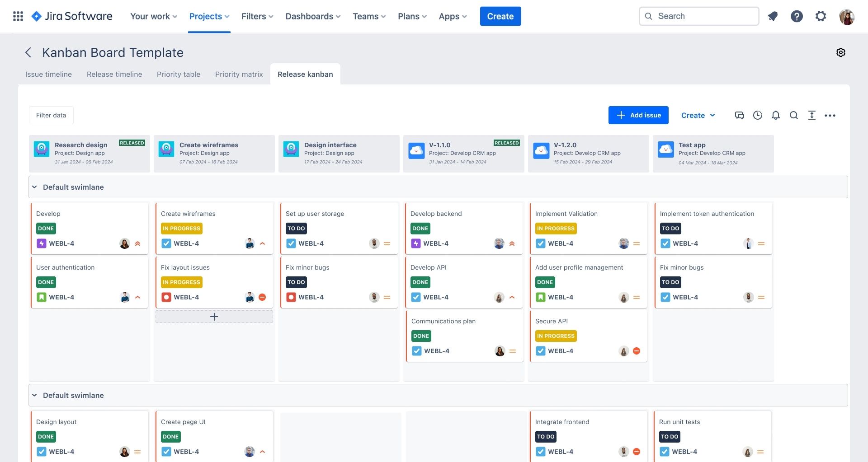This screenshot has width=868, height=462.
Task: Click the Add issue button
Action: pyautogui.click(x=638, y=115)
